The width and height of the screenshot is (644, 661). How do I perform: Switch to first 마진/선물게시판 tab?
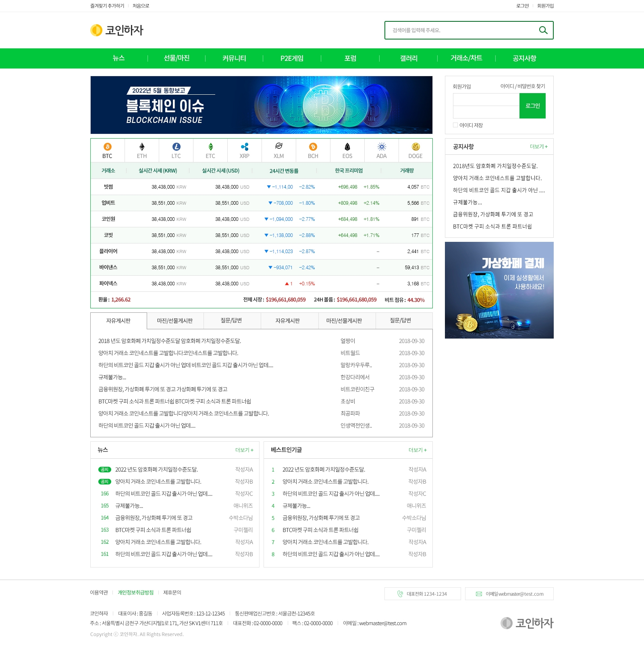point(175,321)
